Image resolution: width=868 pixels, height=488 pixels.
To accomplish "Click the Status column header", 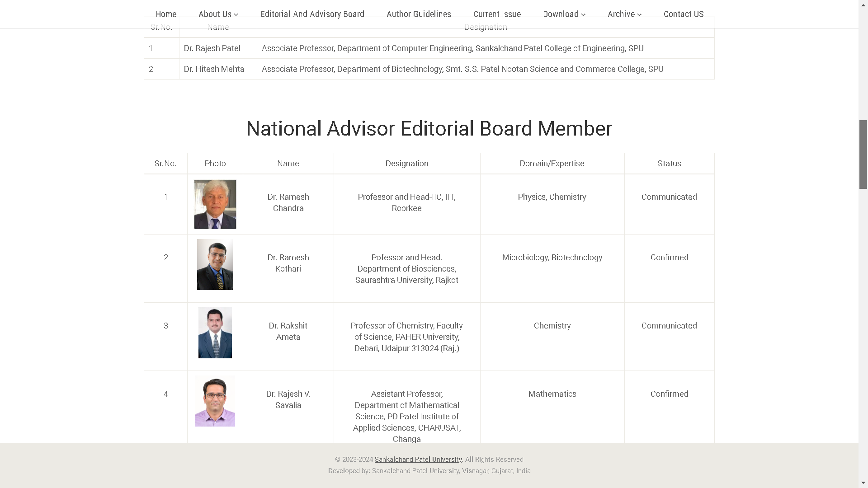I will pyautogui.click(x=669, y=164).
